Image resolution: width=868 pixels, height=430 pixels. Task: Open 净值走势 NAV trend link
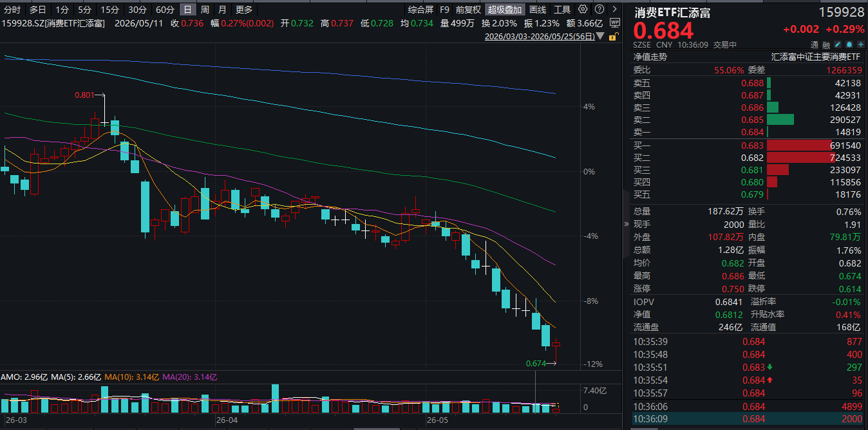[x=650, y=57]
